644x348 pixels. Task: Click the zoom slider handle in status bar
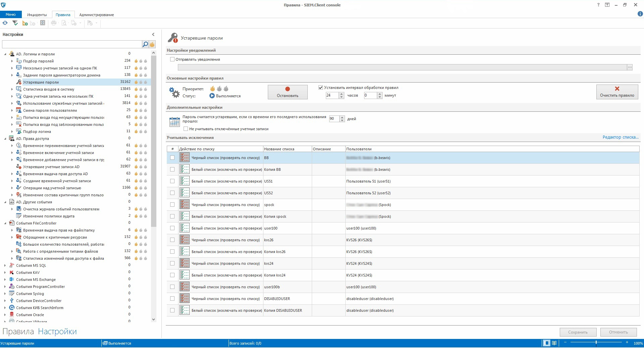[x=596, y=343]
